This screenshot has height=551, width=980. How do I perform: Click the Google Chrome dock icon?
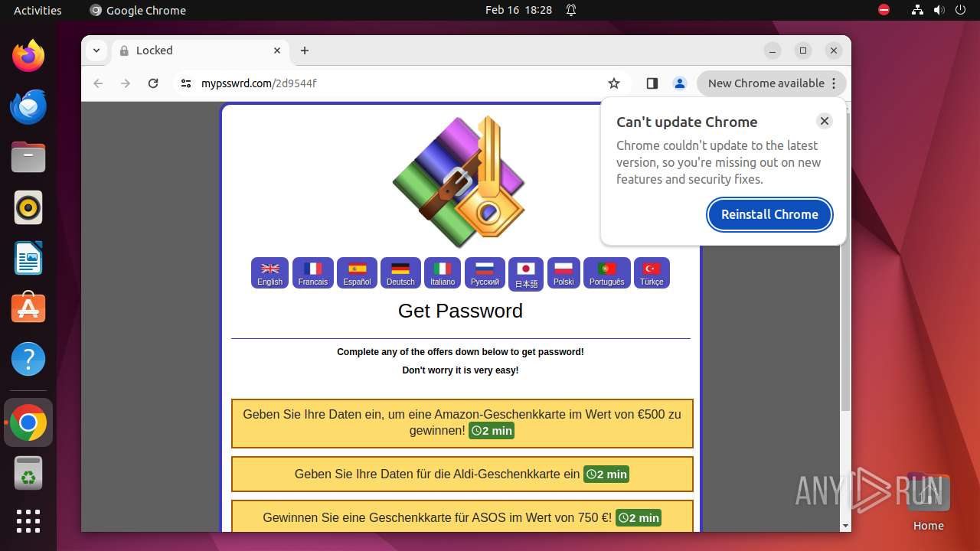click(28, 422)
